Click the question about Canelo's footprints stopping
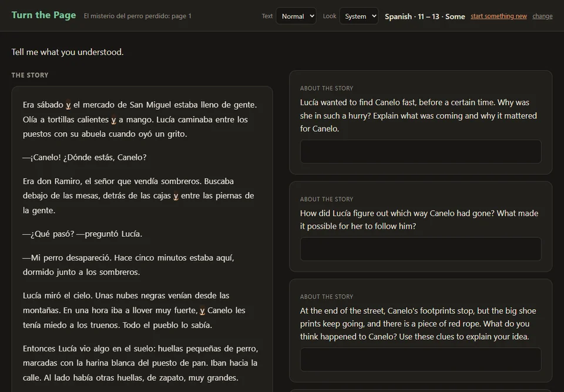Screen dimensions: 564x392 418,324
